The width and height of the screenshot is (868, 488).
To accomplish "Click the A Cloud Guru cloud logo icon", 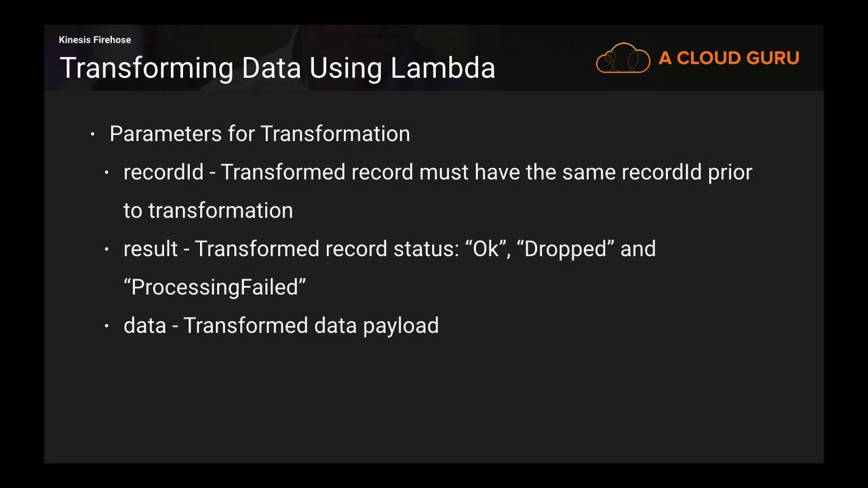I will click(x=623, y=58).
